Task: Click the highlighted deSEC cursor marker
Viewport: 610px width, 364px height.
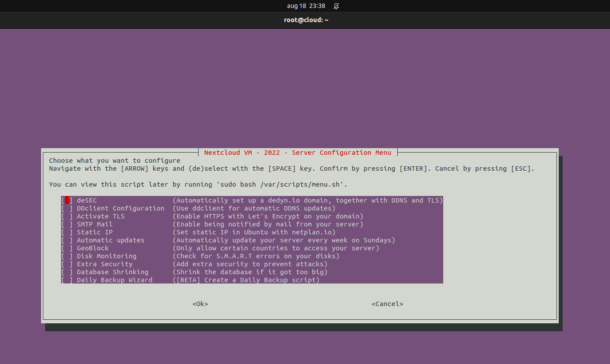Action: click(67, 200)
